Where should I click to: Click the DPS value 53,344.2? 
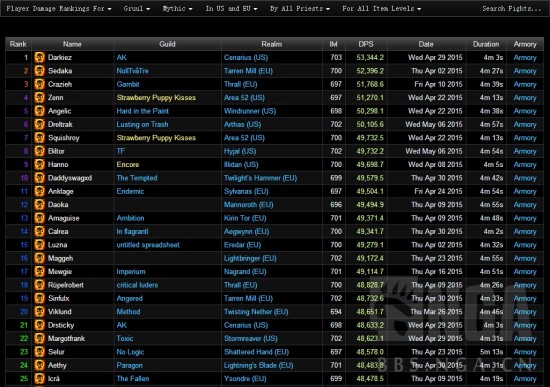[x=370, y=58]
